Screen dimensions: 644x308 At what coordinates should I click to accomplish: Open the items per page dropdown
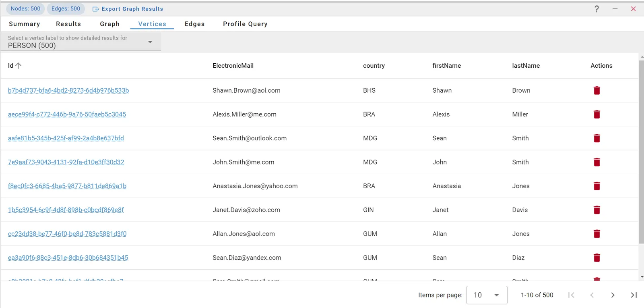[x=487, y=295]
